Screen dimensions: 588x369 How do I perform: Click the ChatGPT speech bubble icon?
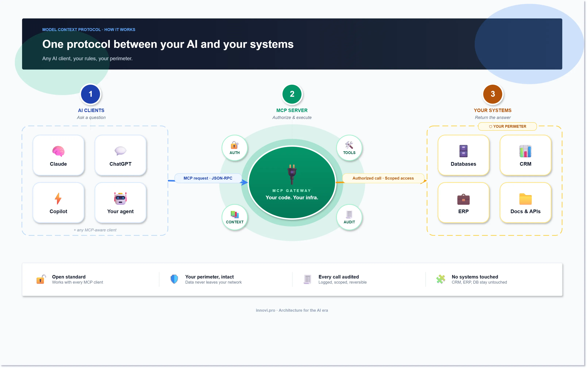click(x=120, y=151)
